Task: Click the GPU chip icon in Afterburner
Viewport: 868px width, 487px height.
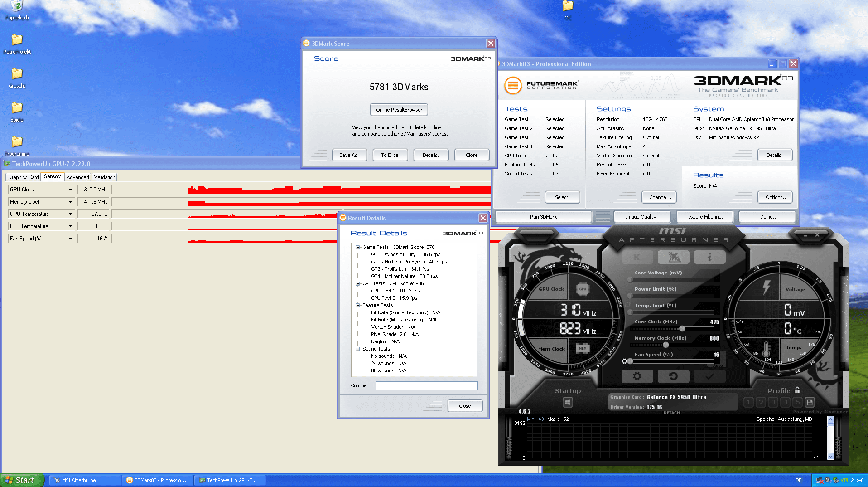Action: [x=583, y=289]
